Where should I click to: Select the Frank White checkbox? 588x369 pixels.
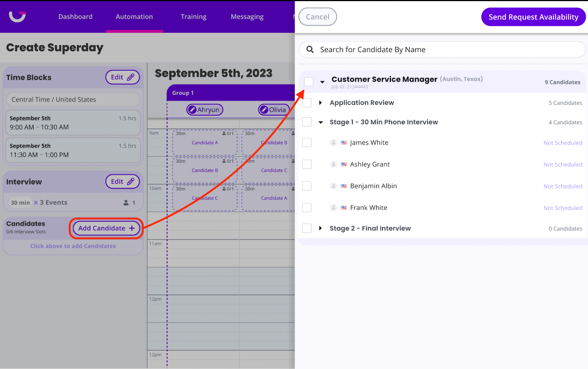[x=307, y=208]
